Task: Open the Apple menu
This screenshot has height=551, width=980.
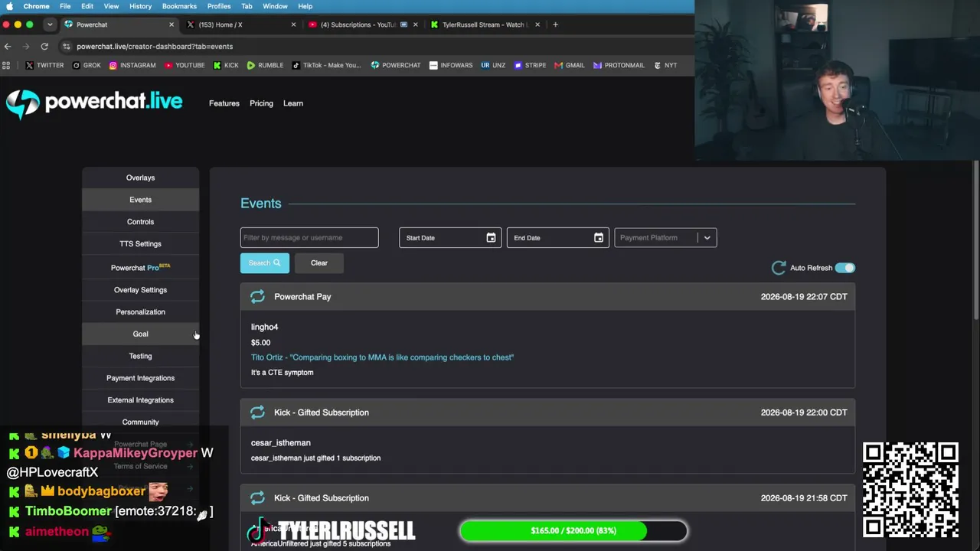Action: point(9,6)
